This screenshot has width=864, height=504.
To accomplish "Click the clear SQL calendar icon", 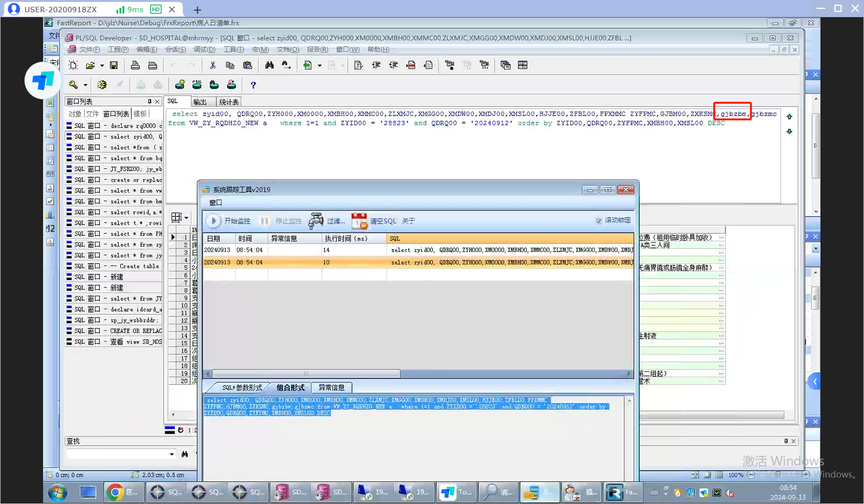I will coord(359,221).
